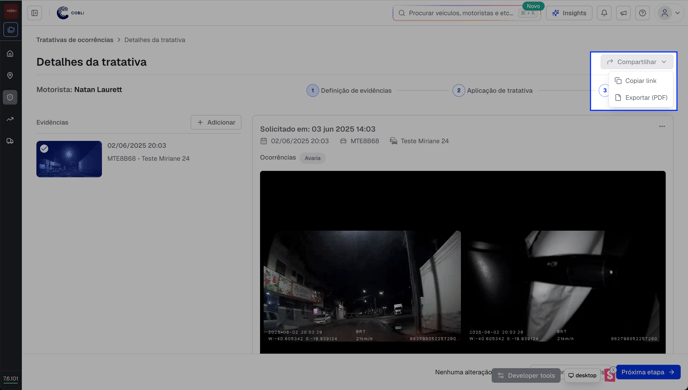Click the version 7.6.101 label
Image resolution: width=688 pixels, height=390 pixels.
[11, 379]
